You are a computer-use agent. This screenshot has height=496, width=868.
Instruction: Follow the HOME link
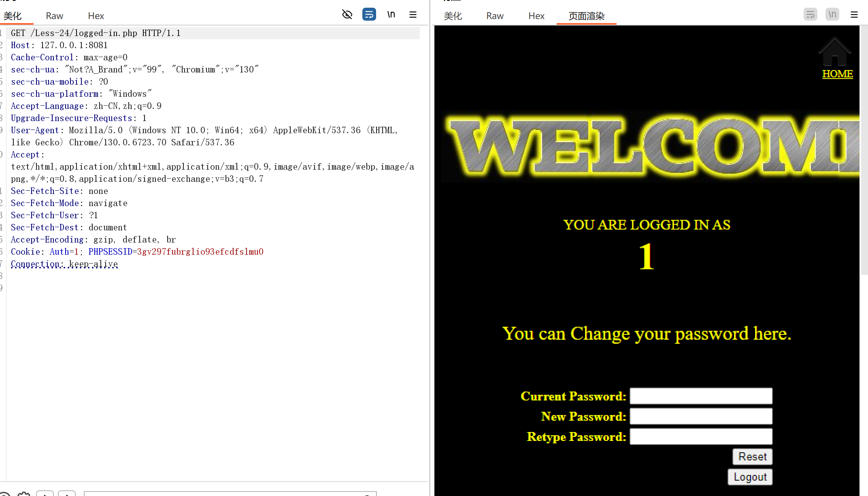click(837, 74)
